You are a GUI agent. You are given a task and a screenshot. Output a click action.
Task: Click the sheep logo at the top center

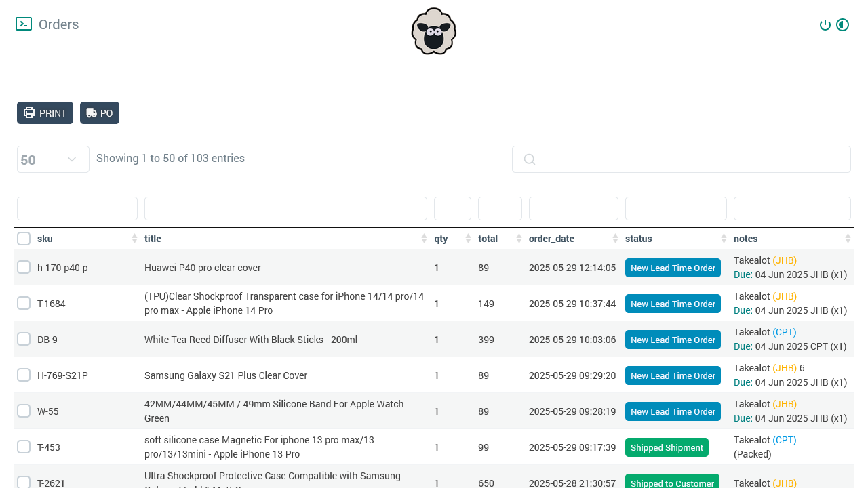[x=433, y=31]
